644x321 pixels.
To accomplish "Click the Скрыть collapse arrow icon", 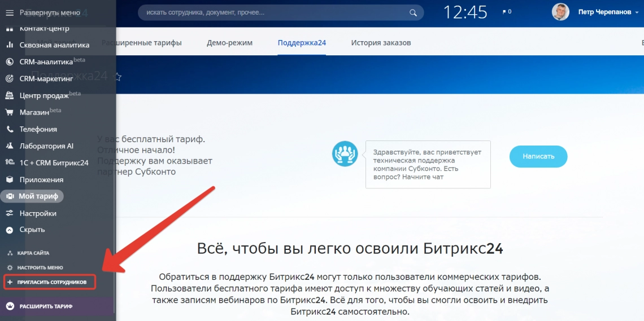I will (10, 230).
